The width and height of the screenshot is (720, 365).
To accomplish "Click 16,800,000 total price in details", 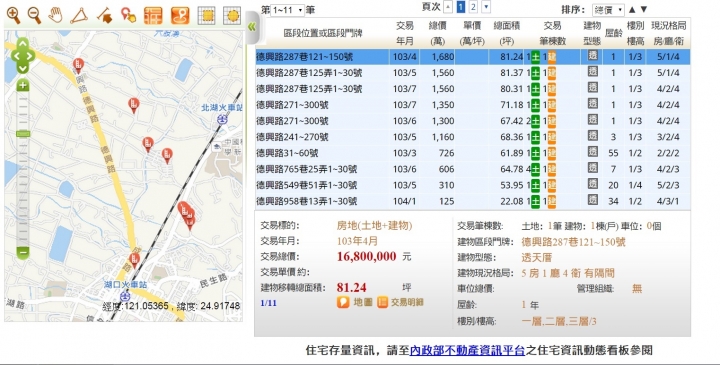I will pyautogui.click(x=366, y=256).
